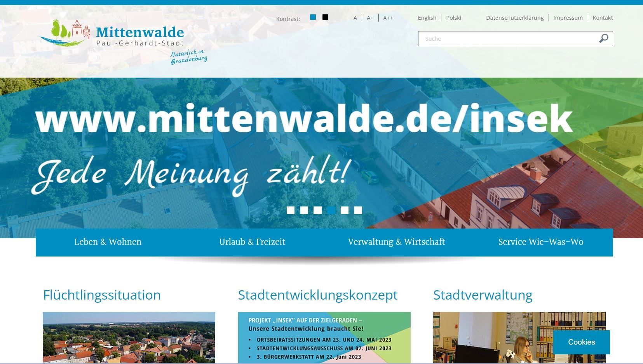Open the Cookies settings button
This screenshot has height=364, width=643.
tap(581, 342)
